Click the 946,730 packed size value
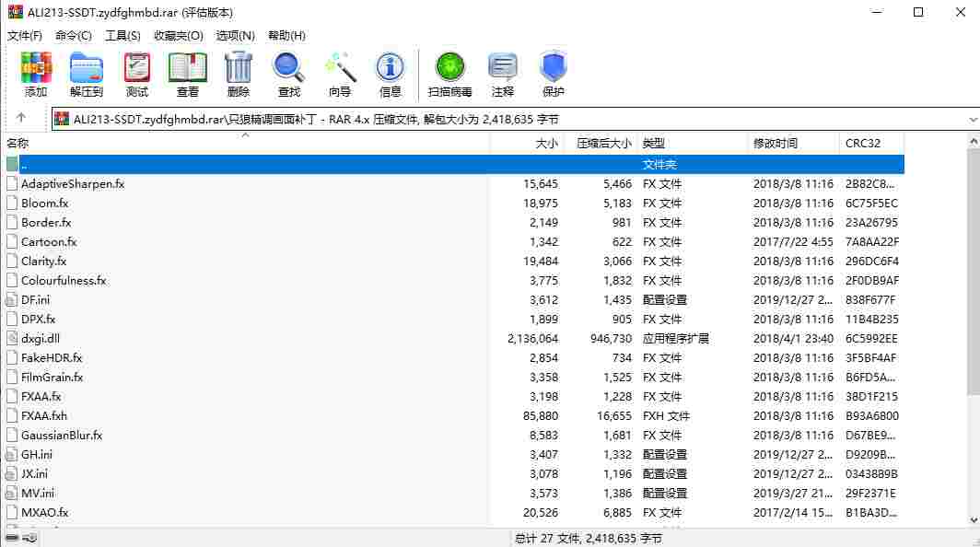 (611, 338)
